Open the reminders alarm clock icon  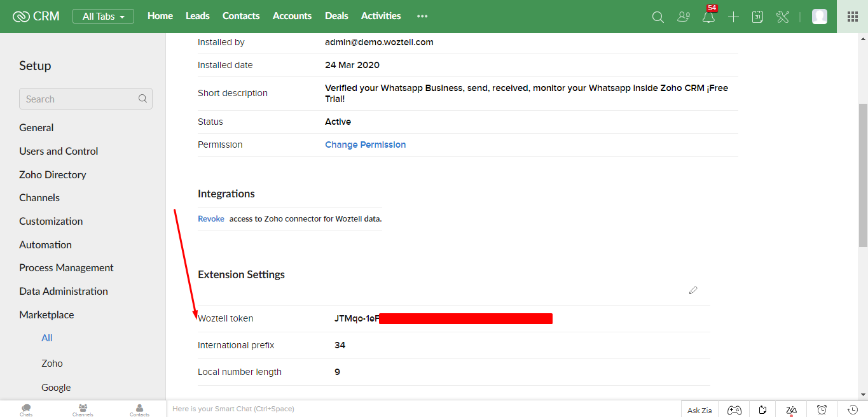(822, 410)
